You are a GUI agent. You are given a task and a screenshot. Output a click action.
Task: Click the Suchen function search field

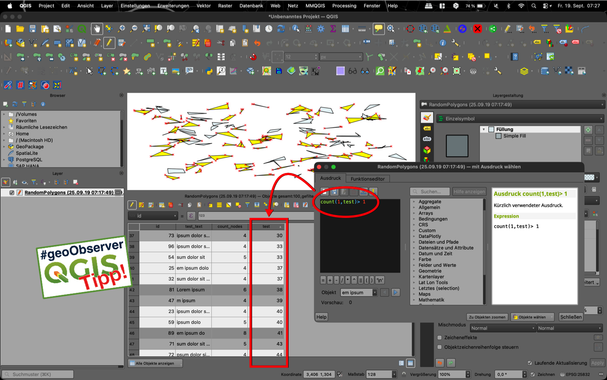pyautogui.click(x=430, y=192)
